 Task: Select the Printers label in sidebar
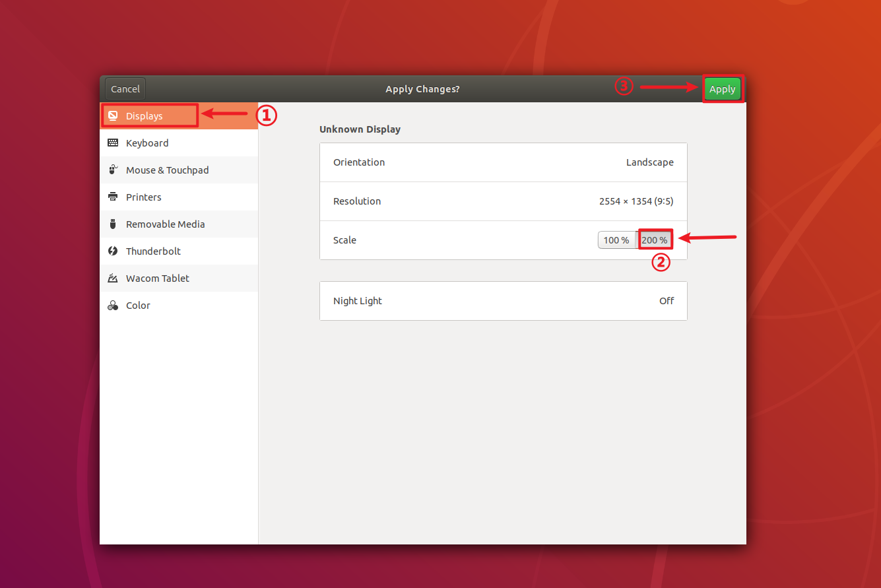144,197
